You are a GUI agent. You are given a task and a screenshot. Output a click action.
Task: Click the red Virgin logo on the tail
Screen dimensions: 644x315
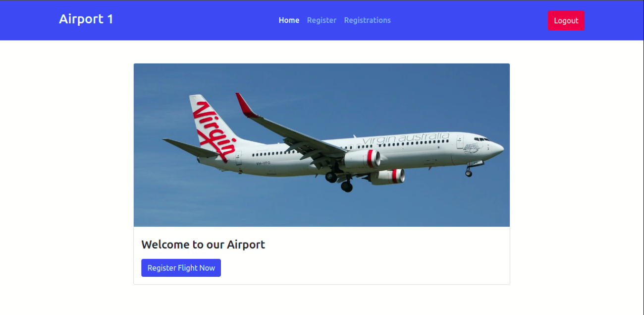tap(214, 130)
